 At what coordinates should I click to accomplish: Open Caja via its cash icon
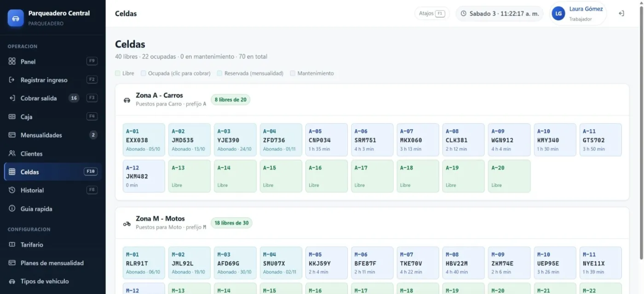(12, 117)
